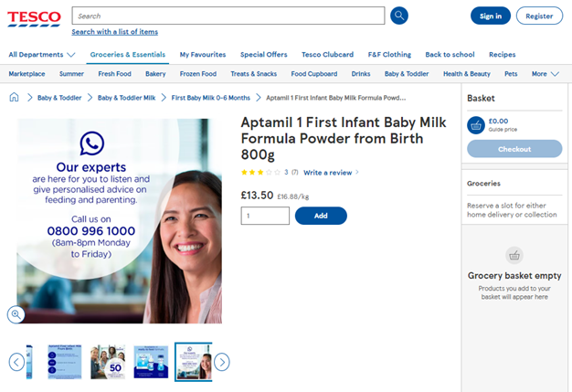572x392 pixels.
Task: Click the Add button
Action: tap(321, 216)
